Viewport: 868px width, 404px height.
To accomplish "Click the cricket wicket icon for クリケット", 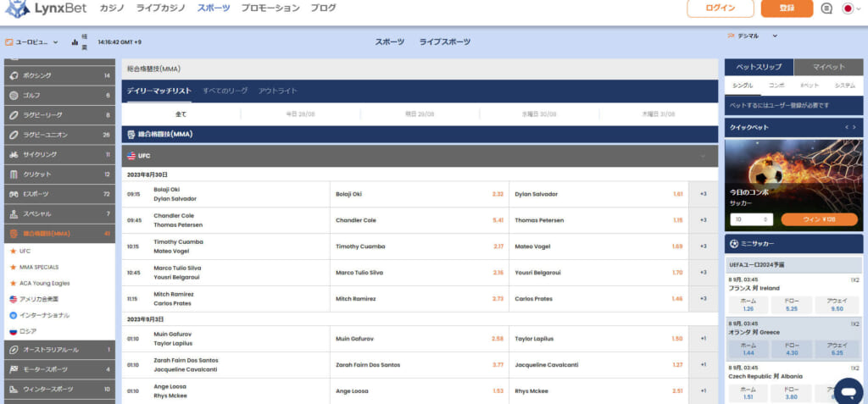I will click(14, 174).
